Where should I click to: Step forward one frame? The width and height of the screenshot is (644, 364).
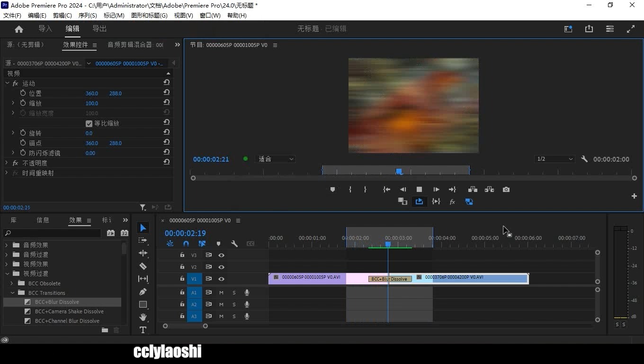click(436, 190)
